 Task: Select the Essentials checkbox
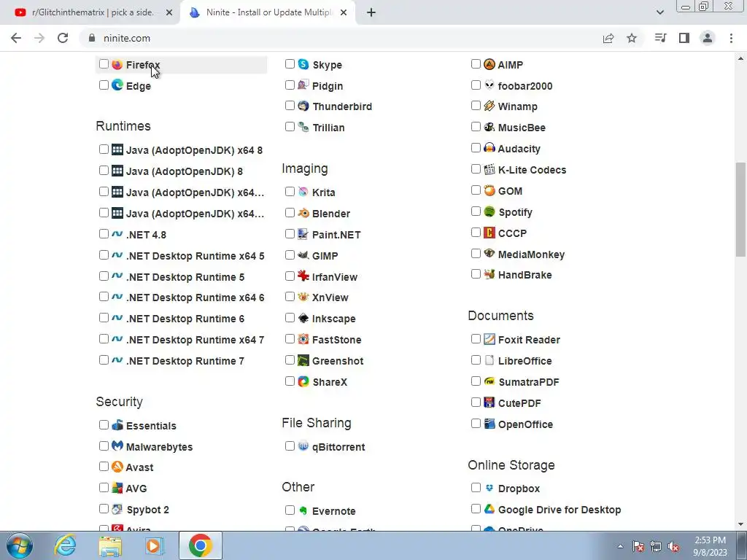pos(104,425)
